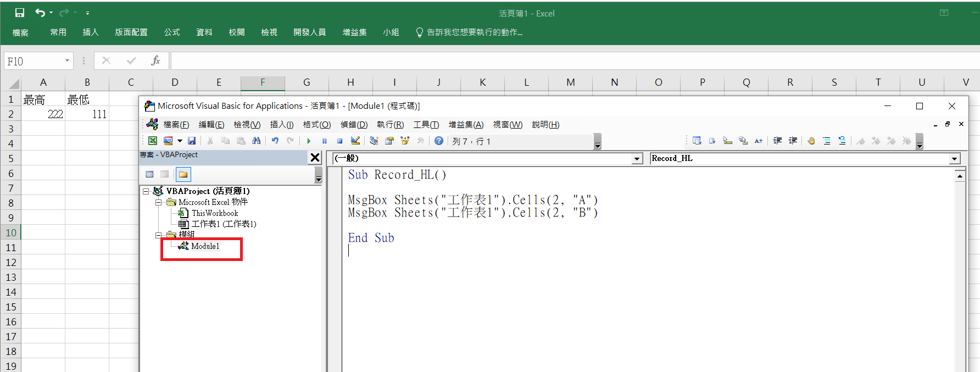Viewport: 980px width, 372px height.
Task: Click the List Properties/Methods icon in Edit toolbar
Action: [697, 141]
